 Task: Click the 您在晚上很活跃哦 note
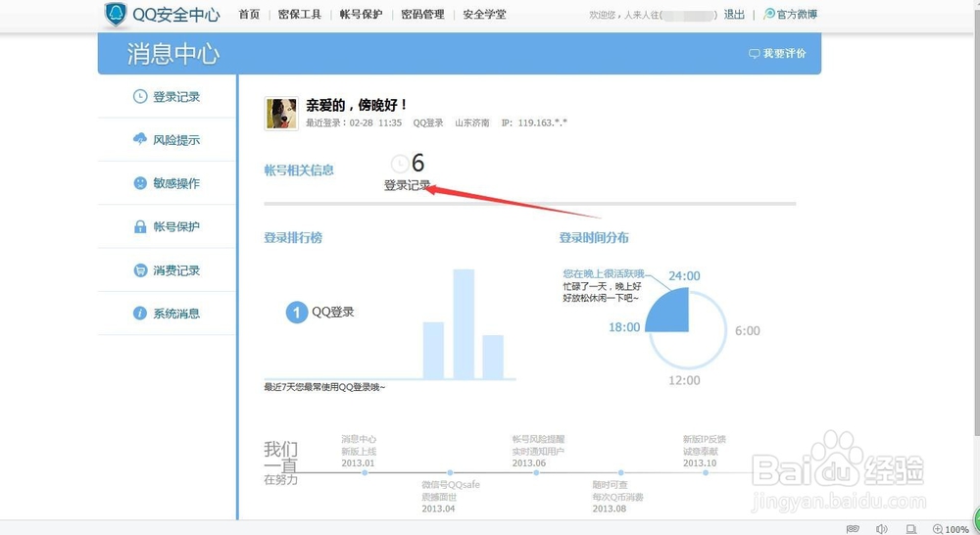[x=603, y=273]
